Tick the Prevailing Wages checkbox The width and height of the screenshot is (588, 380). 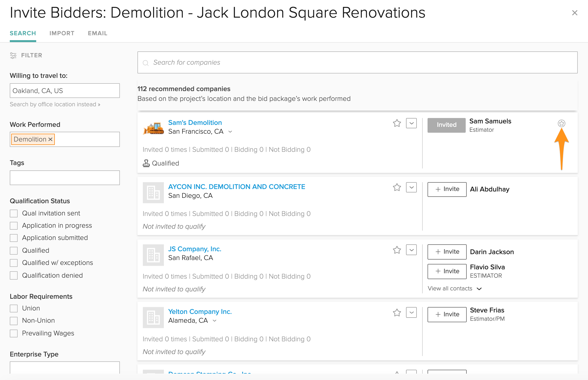(x=14, y=333)
